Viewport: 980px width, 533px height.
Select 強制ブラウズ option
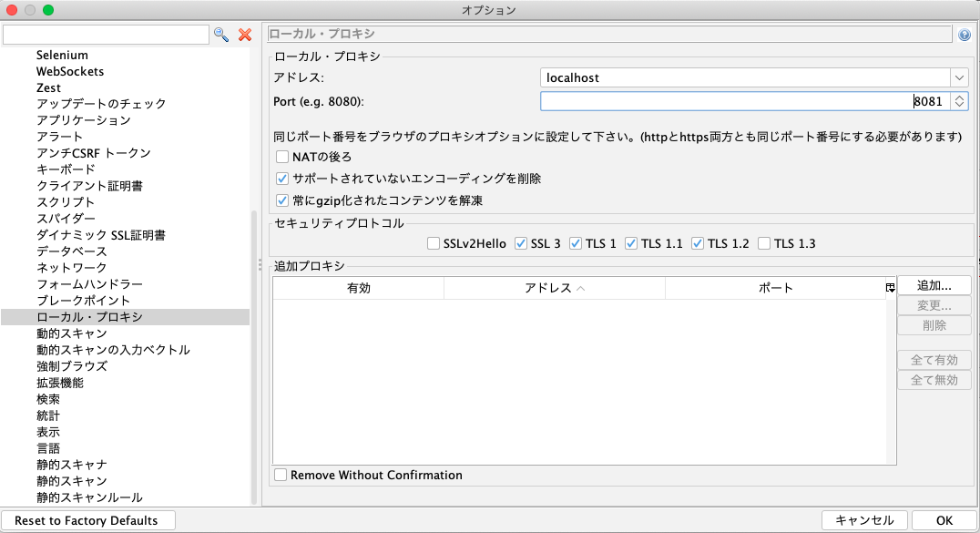click(x=72, y=366)
